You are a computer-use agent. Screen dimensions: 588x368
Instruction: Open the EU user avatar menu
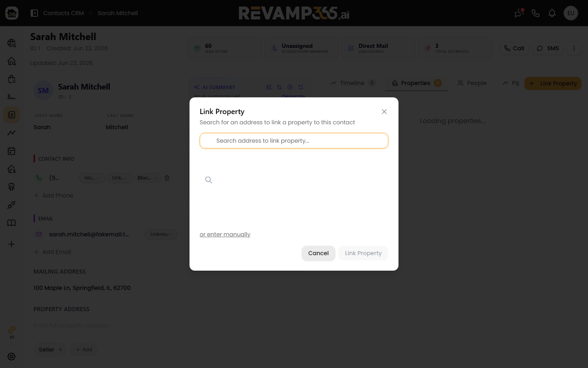[x=570, y=13]
